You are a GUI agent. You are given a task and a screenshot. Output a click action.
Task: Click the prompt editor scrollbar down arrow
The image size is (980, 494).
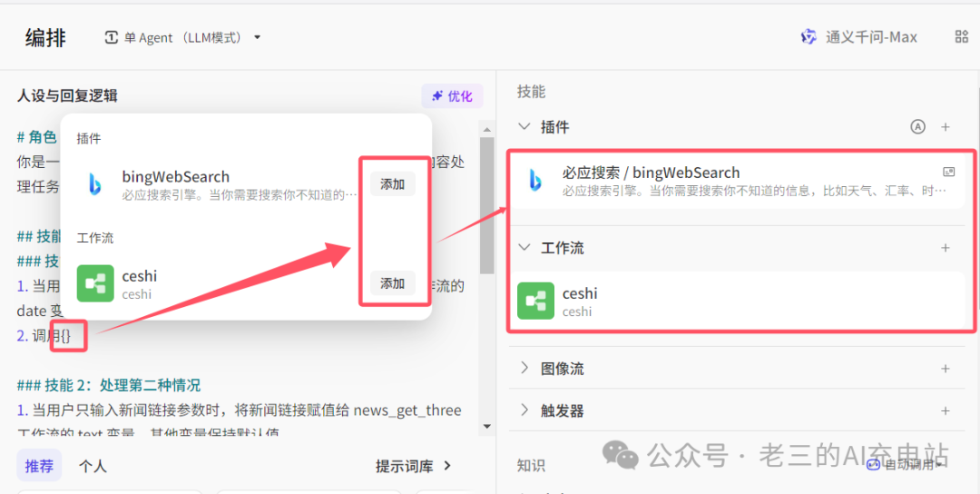487,427
